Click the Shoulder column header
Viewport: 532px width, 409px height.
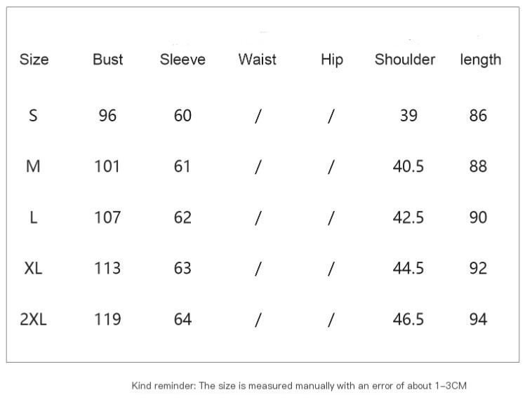[x=405, y=60]
